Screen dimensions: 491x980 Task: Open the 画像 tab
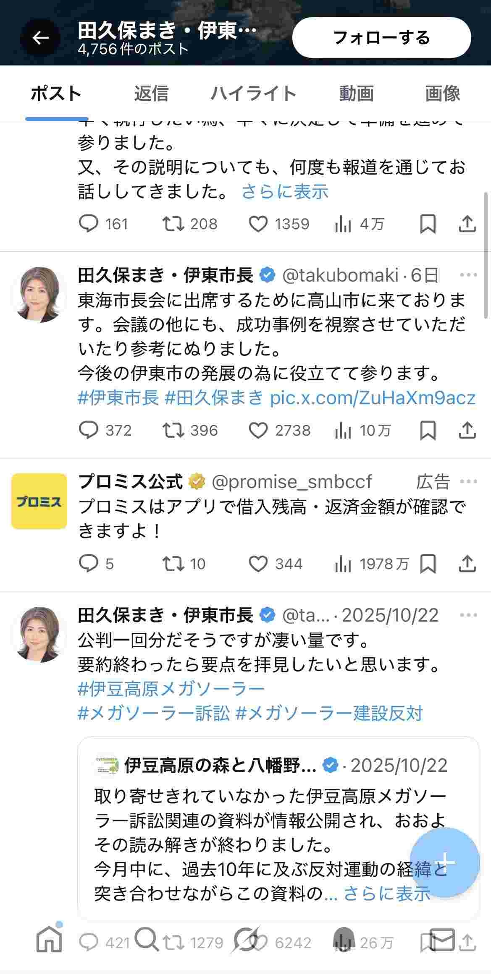442,94
